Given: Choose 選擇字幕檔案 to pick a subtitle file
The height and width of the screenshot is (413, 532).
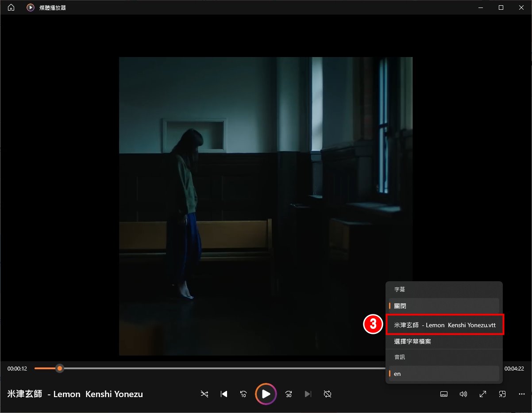Looking at the screenshot, I should coord(444,341).
